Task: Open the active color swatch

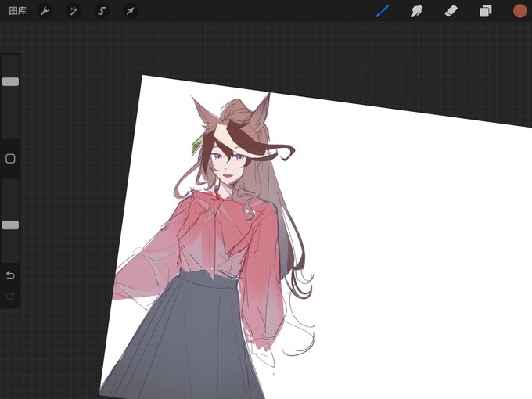Action: [519, 11]
